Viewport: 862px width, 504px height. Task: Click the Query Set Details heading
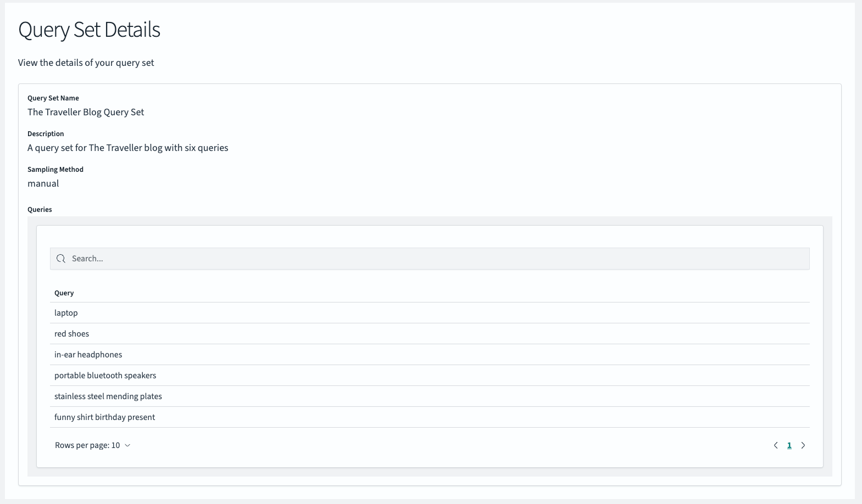pos(89,30)
